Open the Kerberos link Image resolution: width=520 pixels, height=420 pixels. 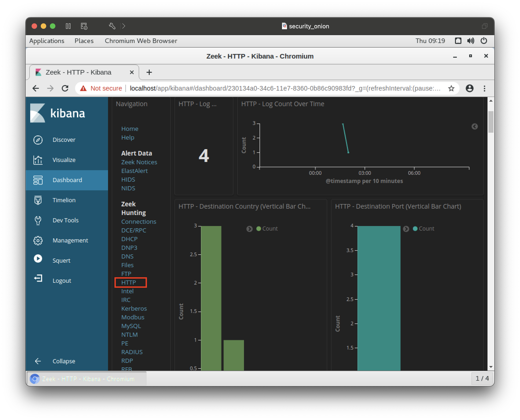pos(134,309)
